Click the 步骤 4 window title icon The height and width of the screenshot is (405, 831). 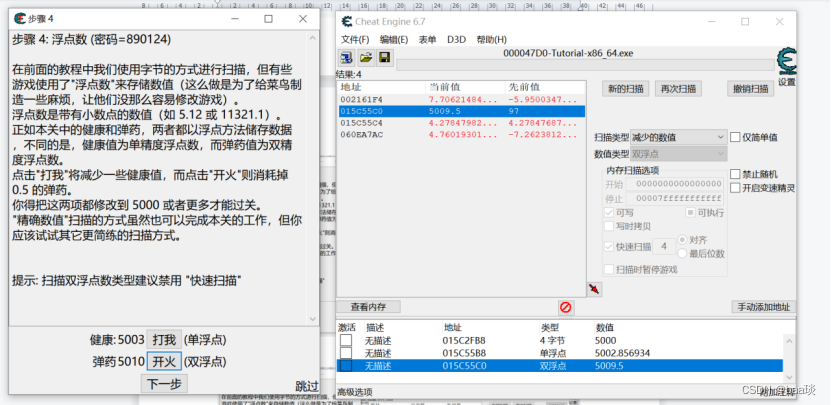[x=20, y=19]
